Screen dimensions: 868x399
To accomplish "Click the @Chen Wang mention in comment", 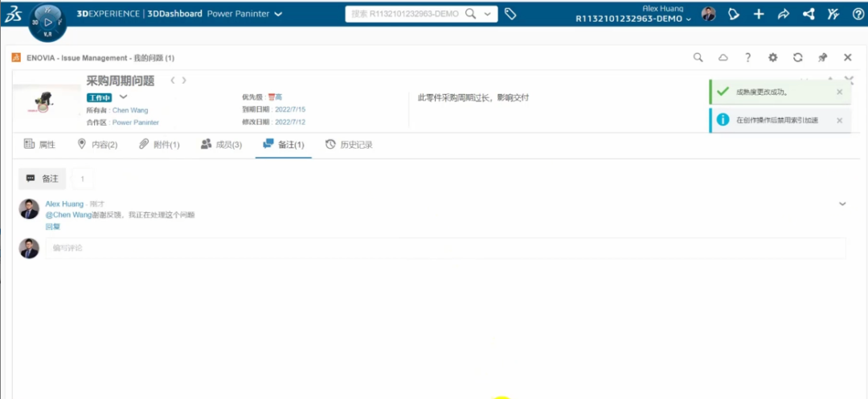I will [x=68, y=215].
